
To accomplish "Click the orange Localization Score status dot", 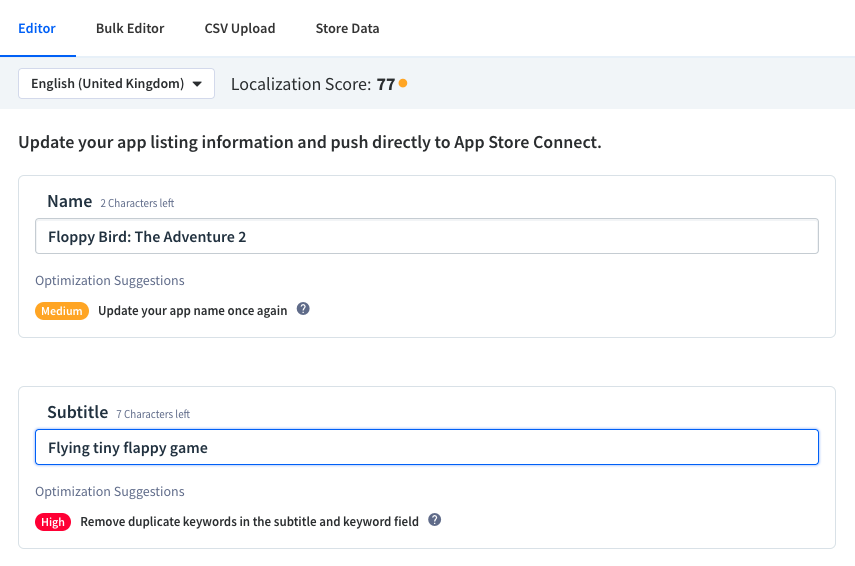I will coord(403,83).
